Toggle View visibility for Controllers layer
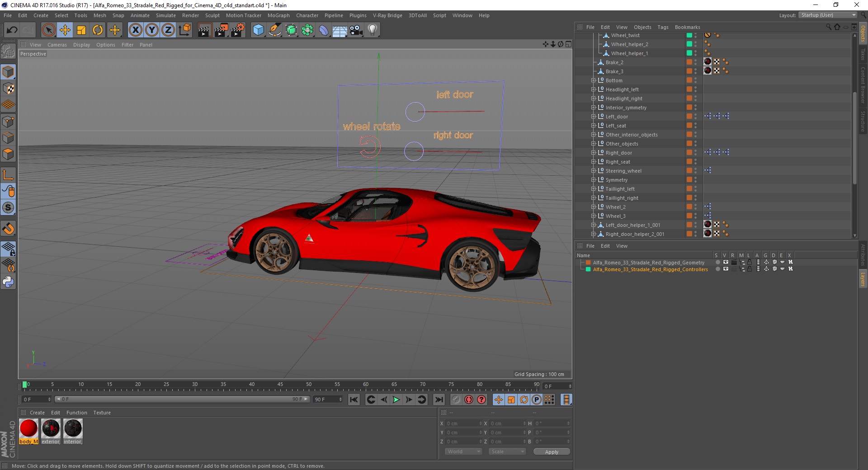Viewport: 868px width, 470px height. [x=726, y=269]
